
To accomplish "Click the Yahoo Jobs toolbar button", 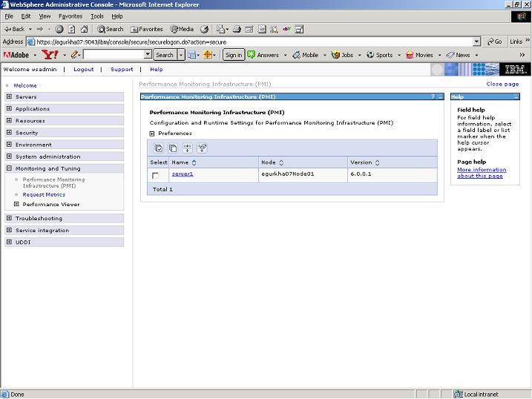I will [342, 55].
